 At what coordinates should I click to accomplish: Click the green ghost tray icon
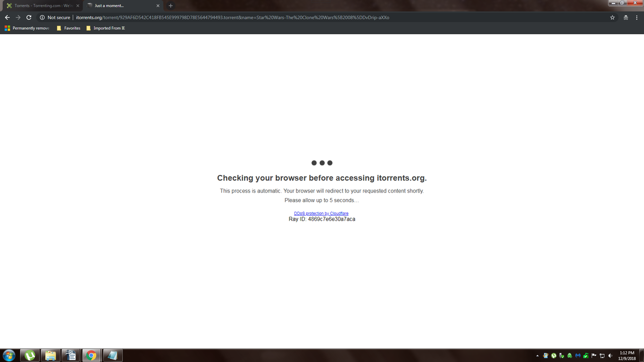570,355
